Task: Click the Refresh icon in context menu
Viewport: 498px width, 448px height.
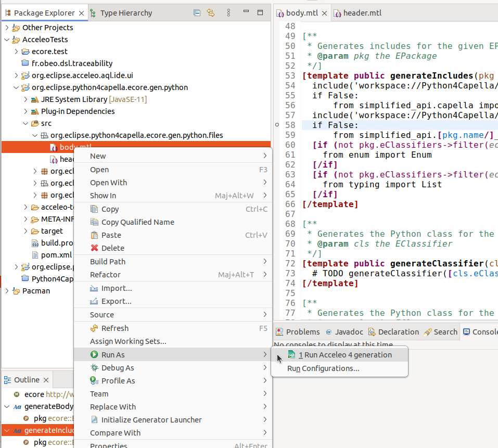Action: coord(94,328)
